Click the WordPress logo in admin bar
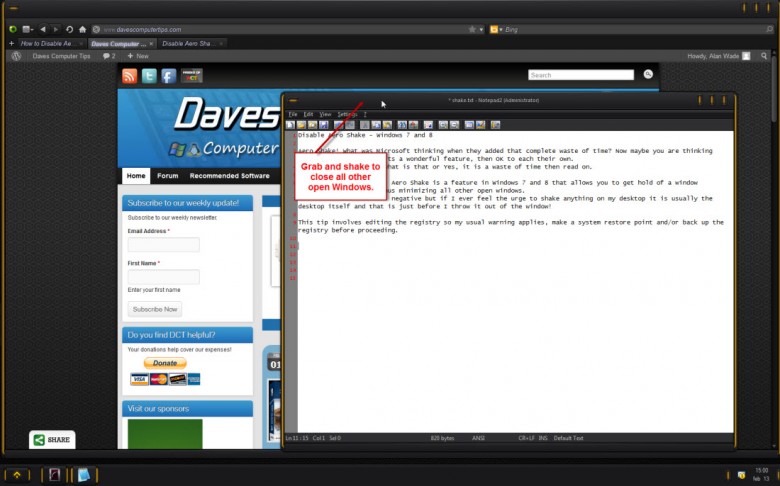The height and width of the screenshot is (486, 780). pyautogui.click(x=16, y=56)
